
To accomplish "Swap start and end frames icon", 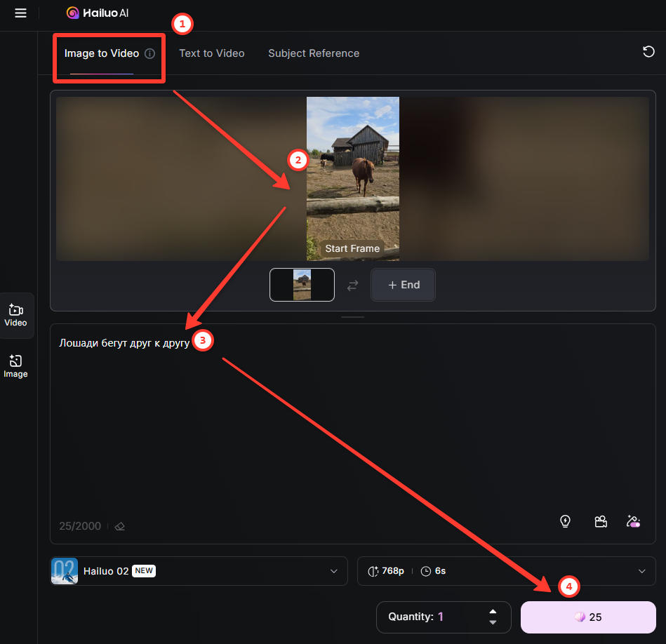I will point(352,285).
